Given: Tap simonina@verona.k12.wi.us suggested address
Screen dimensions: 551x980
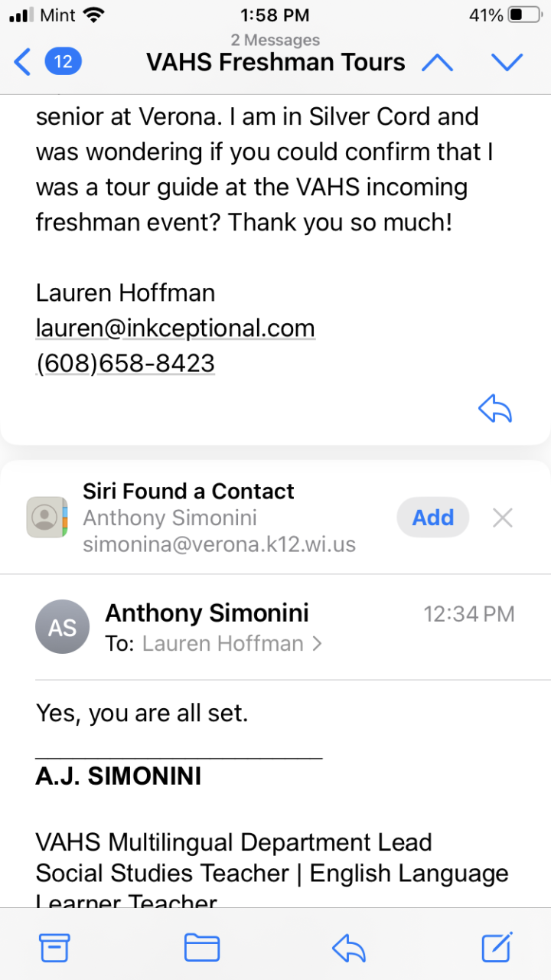Looking at the screenshot, I should pyautogui.click(x=219, y=545).
